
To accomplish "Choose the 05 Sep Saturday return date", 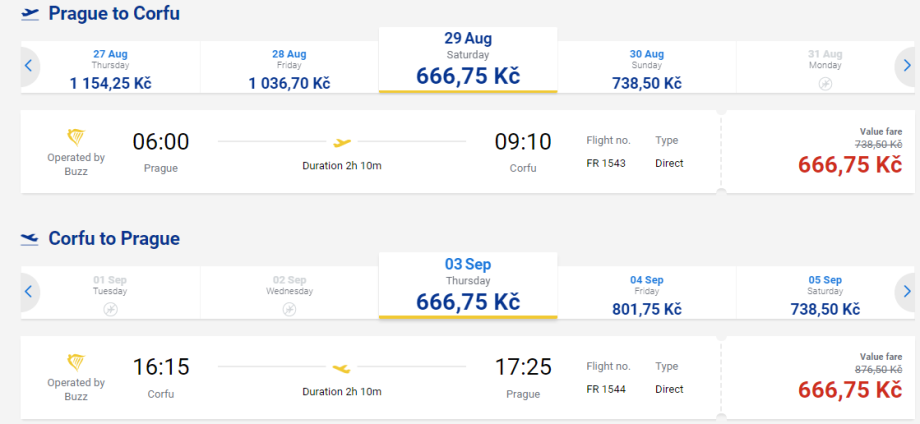I will [825, 293].
